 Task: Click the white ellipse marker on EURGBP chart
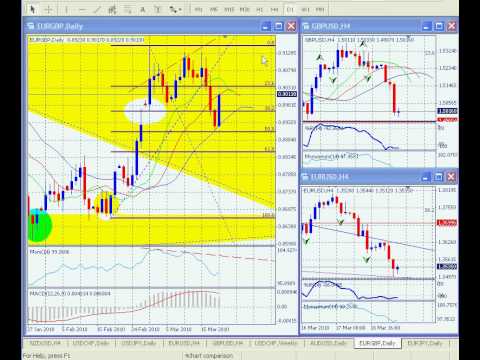click(x=145, y=111)
